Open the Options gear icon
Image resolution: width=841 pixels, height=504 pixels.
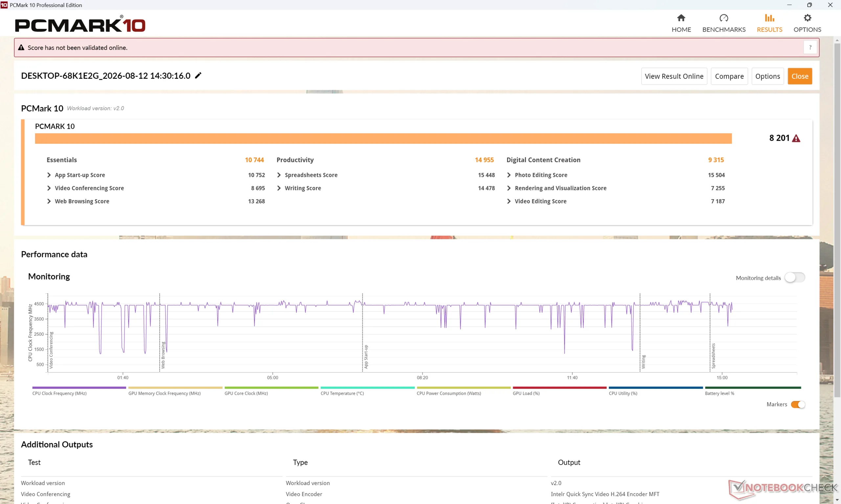(x=807, y=18)
